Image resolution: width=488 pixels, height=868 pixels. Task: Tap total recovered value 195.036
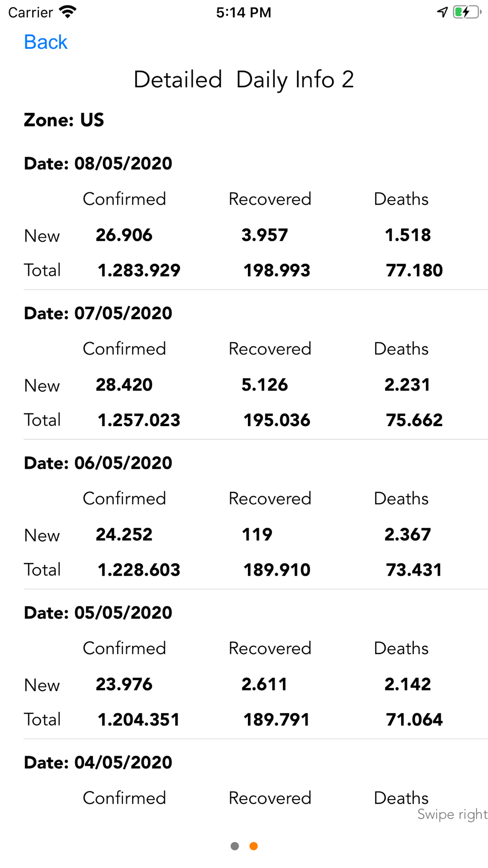coord(277,420)
